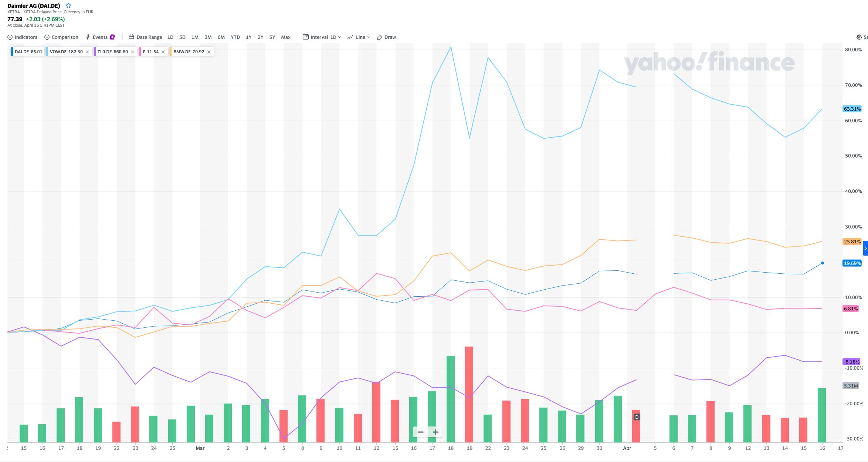
Task: Click the dividend D marker on chart
Action: (637, 417)
